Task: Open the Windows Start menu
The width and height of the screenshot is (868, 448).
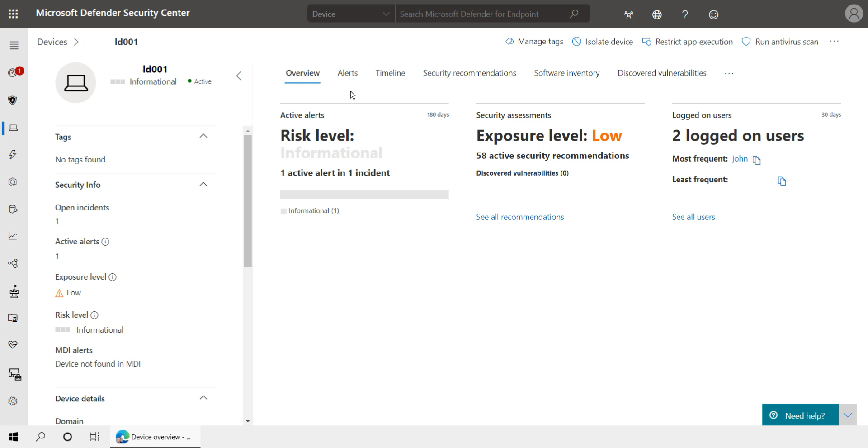Action: 14,437
